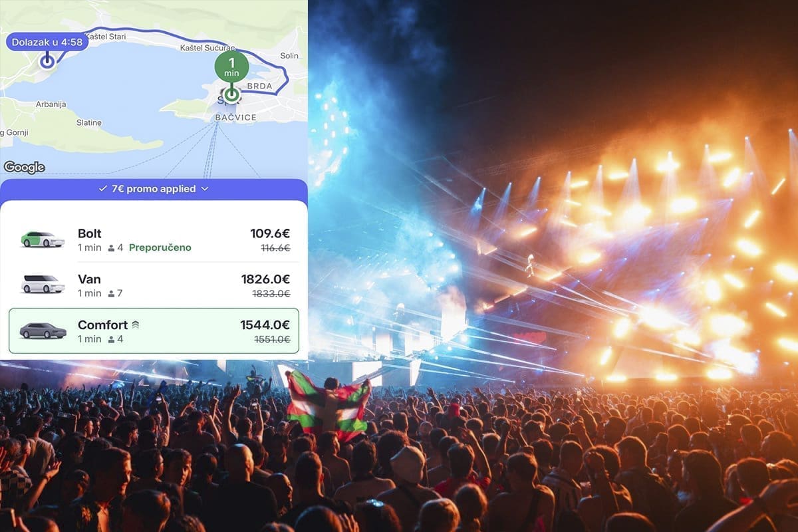Click the Comfort premium chevrons icon
The height and width of the screenshot is (532, 798).
point(135,325)
